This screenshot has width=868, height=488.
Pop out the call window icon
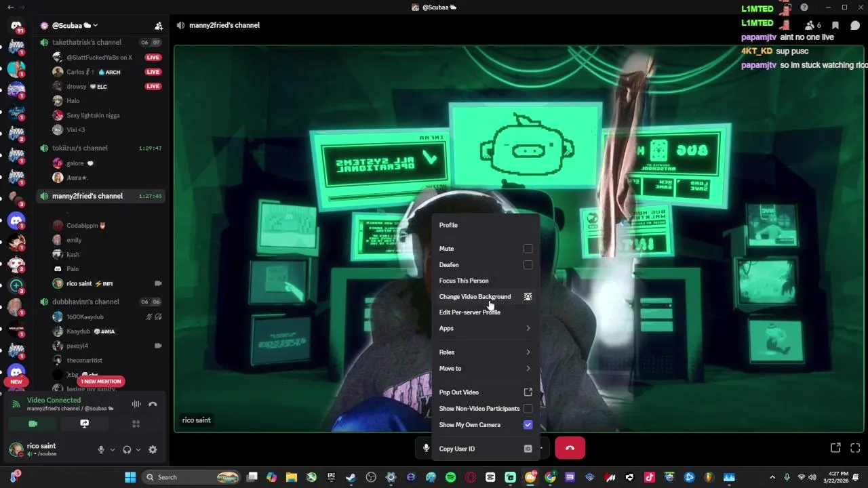click(x=835, y=448)
